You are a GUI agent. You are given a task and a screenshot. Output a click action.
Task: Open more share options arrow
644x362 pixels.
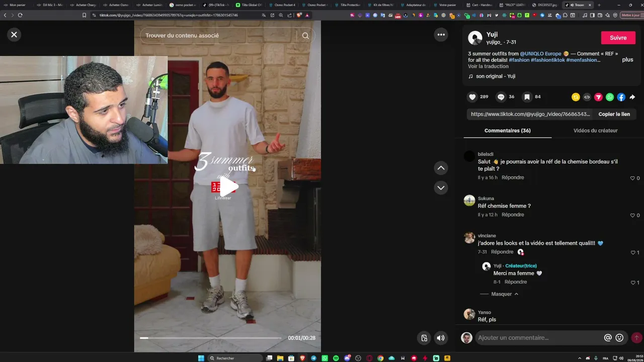click(x=632, y=97)
